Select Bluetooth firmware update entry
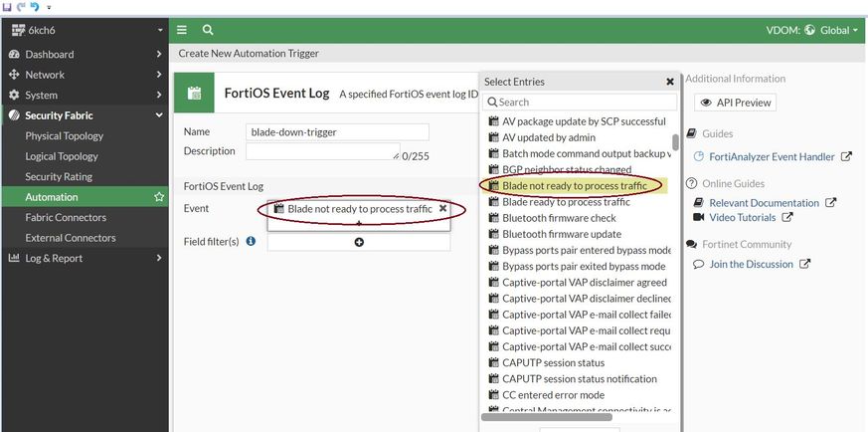The width and height of the screenshot is (868, 432). 555,234
